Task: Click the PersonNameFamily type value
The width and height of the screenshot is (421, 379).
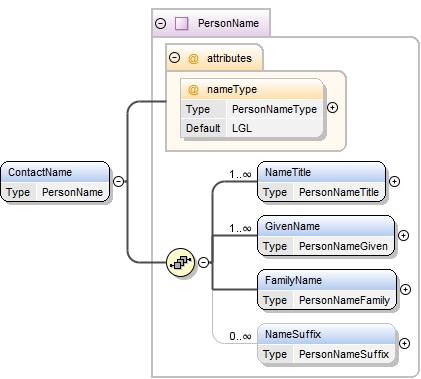Action: pos(344,300)
